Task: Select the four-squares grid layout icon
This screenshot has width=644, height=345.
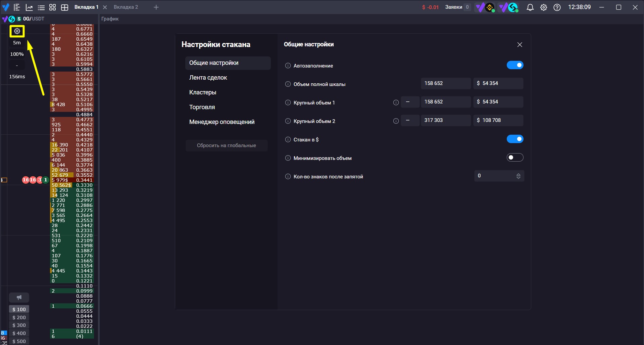Action: coord(52,7)
